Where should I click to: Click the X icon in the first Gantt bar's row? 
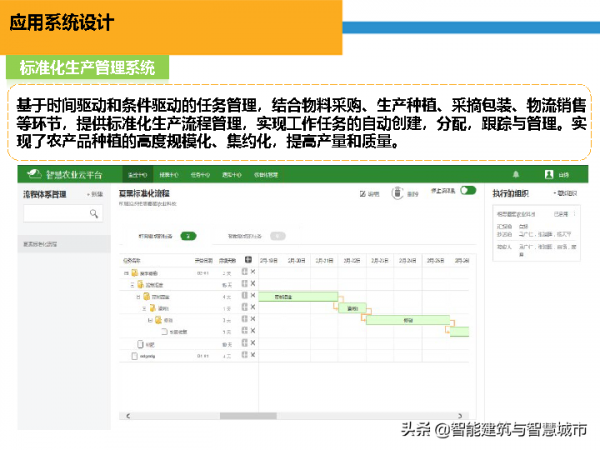point(253,295)
